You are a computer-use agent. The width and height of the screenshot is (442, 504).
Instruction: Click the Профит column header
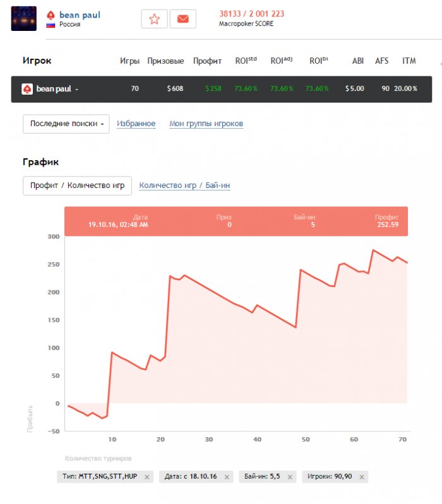click(207, 61)
